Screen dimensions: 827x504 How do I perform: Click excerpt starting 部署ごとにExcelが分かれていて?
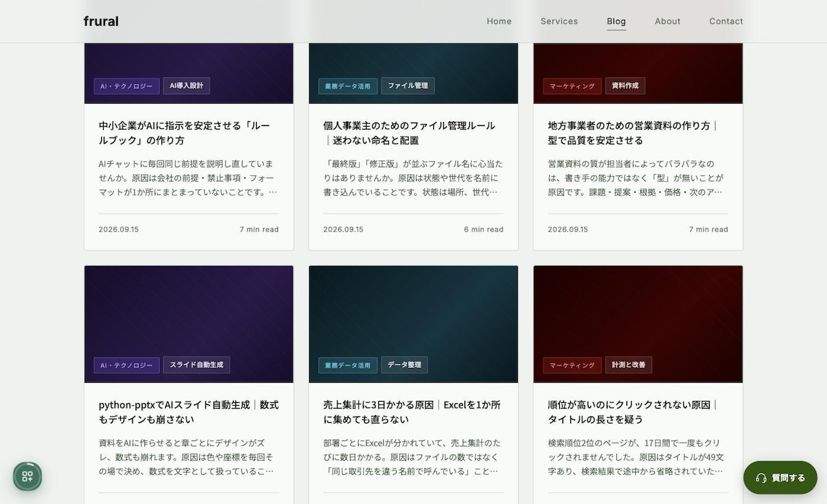(412, 457)
